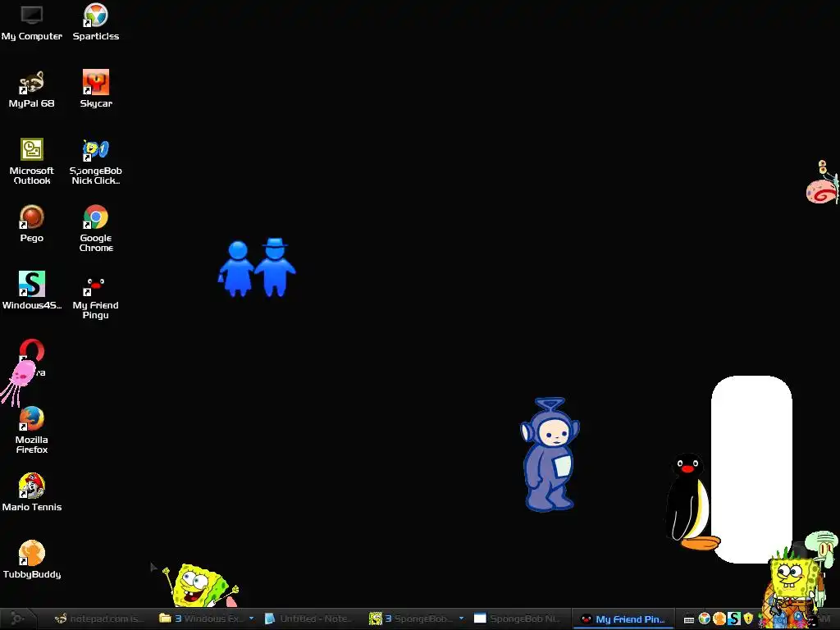Click Pingu's white speech bubble
840x630 pixels.
(x=751, y=469)
